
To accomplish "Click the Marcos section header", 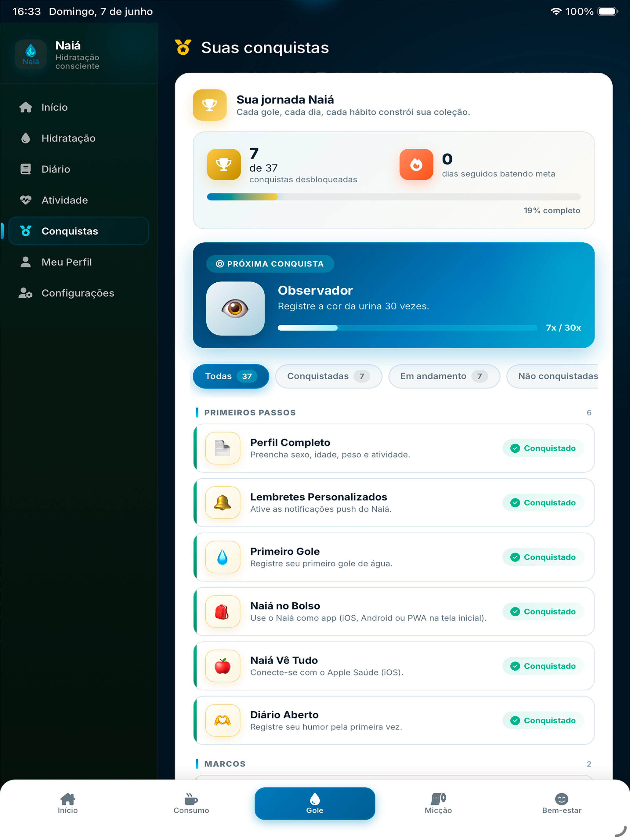I will [x=225, y=764].
